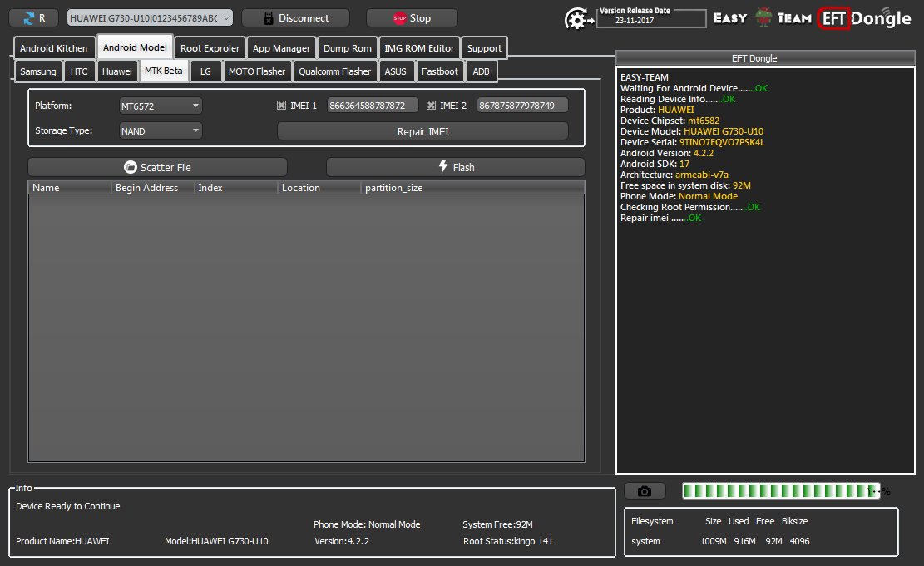Click 'Android Version: 4.2.2' log line
The image size is (924, 566).
pos(667,153)
